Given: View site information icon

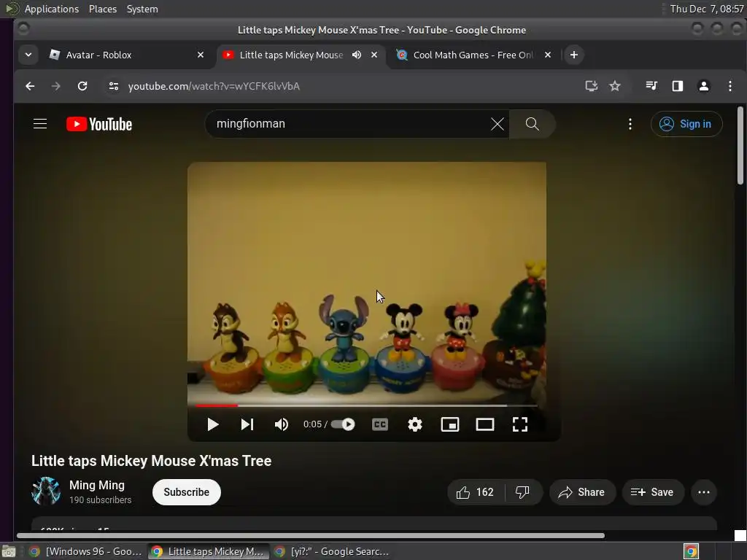Looking at the screenshot, I should (113, 86).
